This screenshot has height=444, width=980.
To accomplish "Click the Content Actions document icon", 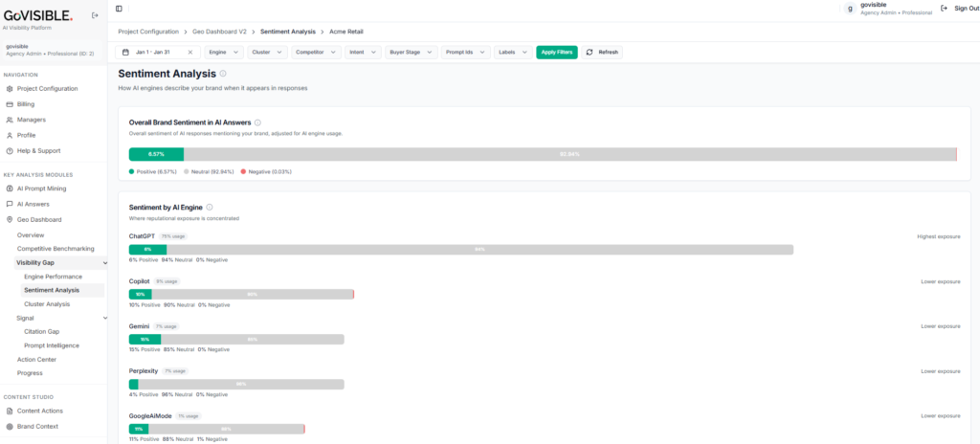I will (10, 411).
